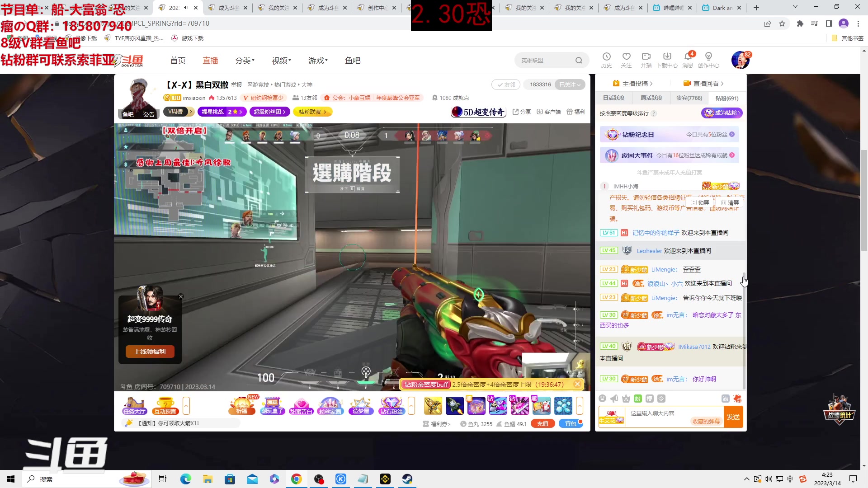This screenshot has width=868, height=488.
Task: Open the 消息 notification bell
Action: (x=688, y=60)
